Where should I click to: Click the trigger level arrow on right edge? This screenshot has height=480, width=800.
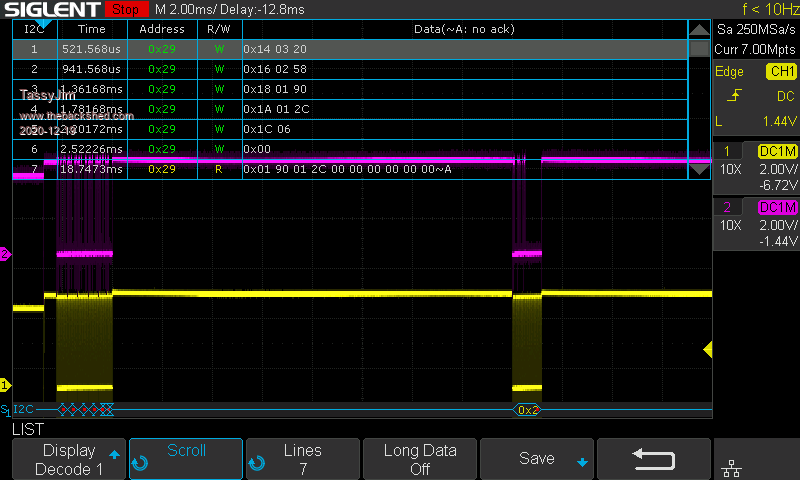point(707,349)
